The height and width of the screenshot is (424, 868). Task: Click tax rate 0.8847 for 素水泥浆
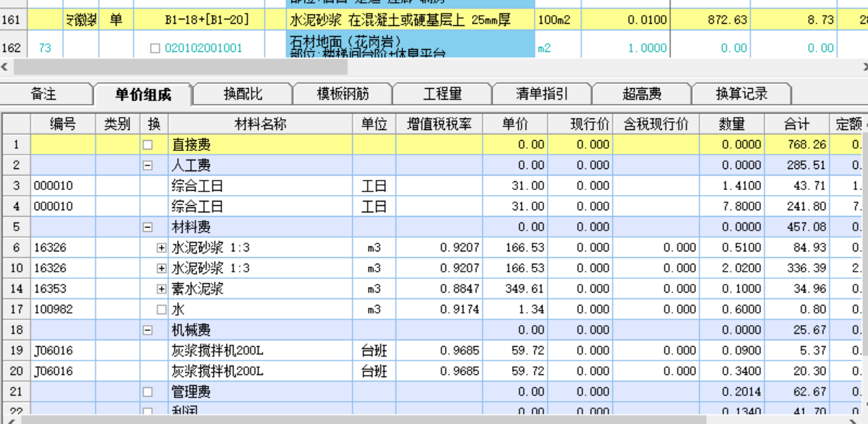439,289
